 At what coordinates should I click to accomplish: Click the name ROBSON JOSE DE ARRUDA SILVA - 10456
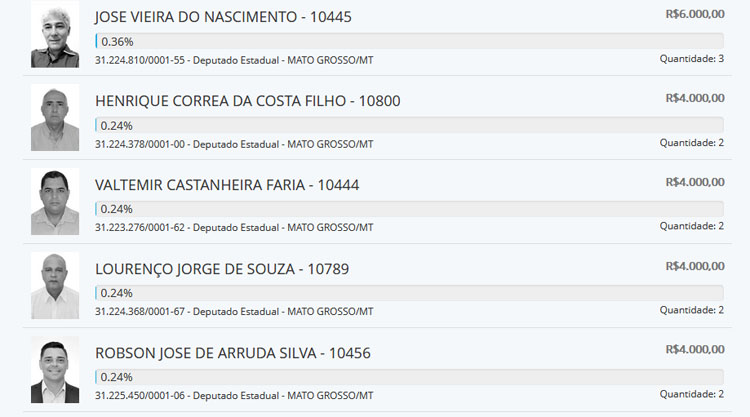[233, 353]
